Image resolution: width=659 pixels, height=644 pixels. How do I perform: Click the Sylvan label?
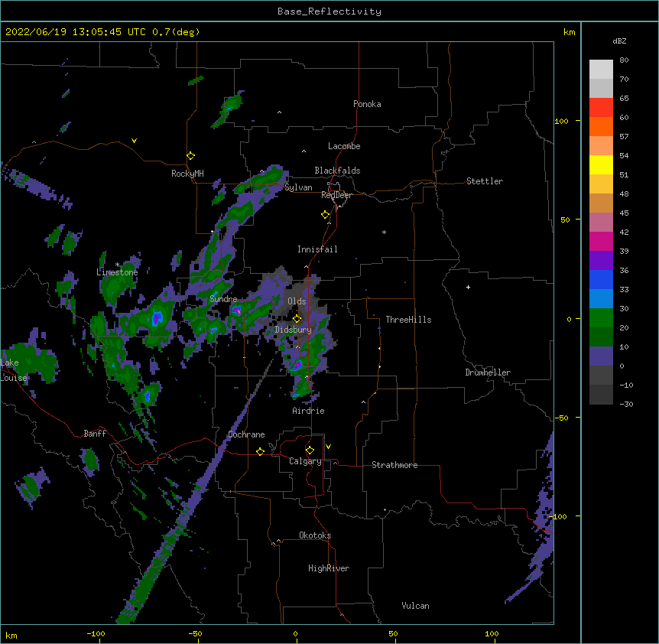(x=298, y=187)
